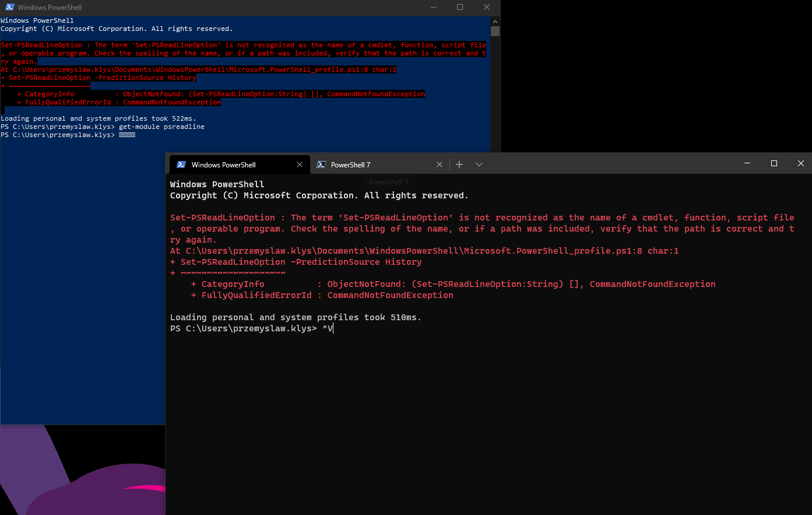This screenshot has height=515, width=812.
Task: Open the tab selection dropdown chevron
Action: 479,164
